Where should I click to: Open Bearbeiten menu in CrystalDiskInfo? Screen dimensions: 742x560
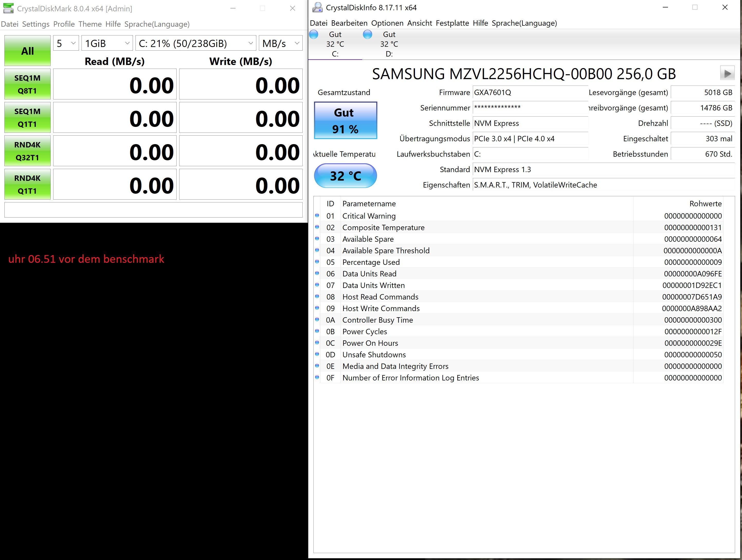(x=349, y=23)
